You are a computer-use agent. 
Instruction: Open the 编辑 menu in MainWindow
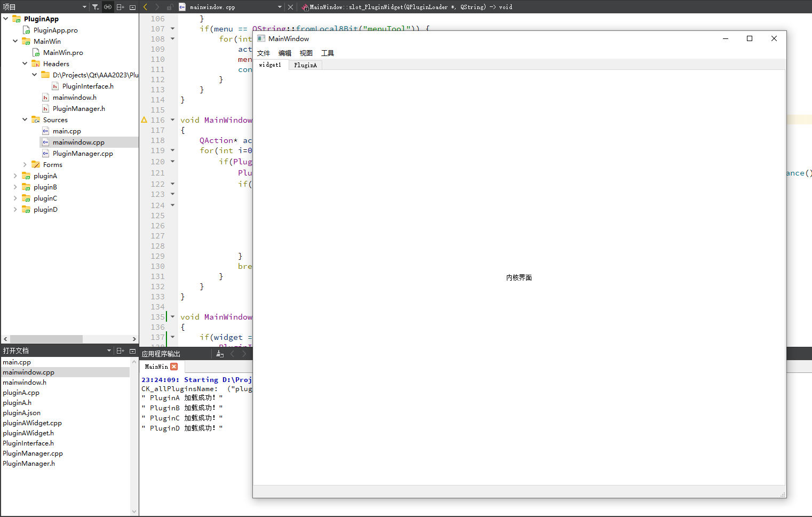point(285,53)
